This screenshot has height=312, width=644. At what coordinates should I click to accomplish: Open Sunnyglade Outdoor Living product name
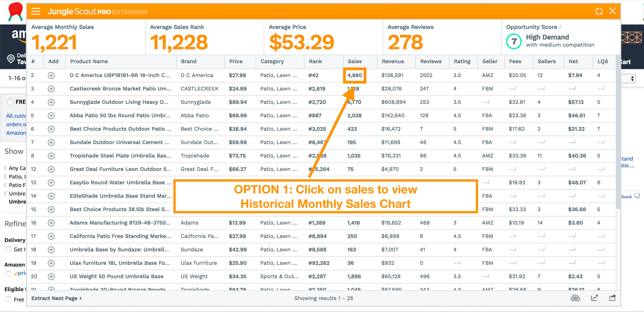point(119,102)
